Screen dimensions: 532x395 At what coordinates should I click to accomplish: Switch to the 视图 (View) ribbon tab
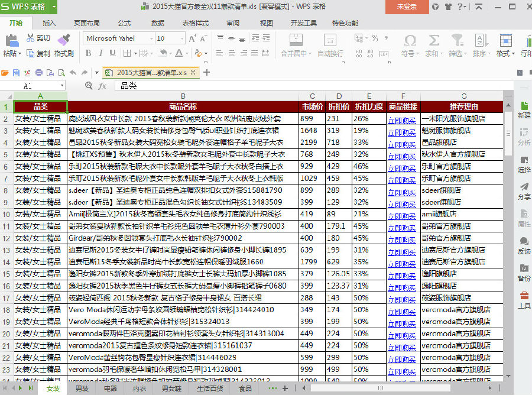[267, 23]
